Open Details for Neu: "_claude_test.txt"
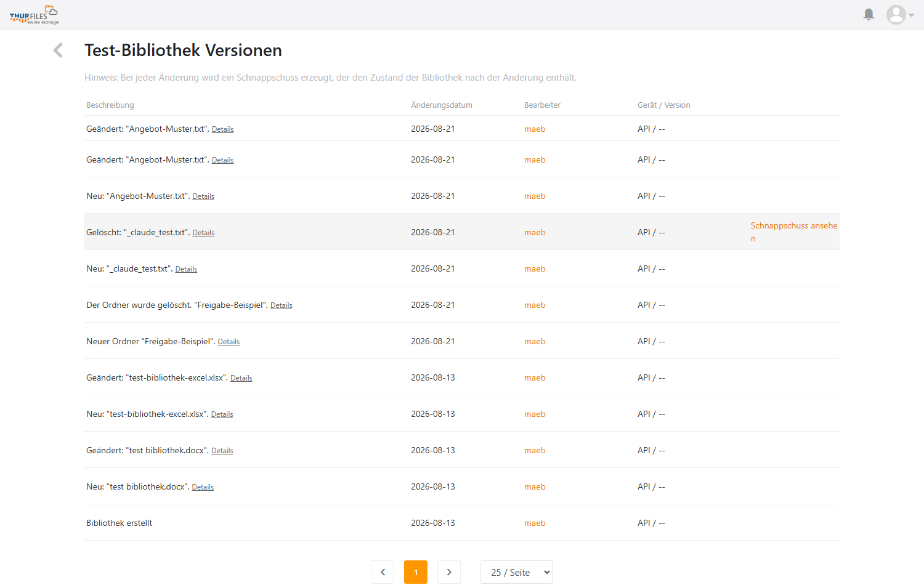This screenshot has height=585, width=924. pos(186,269)
